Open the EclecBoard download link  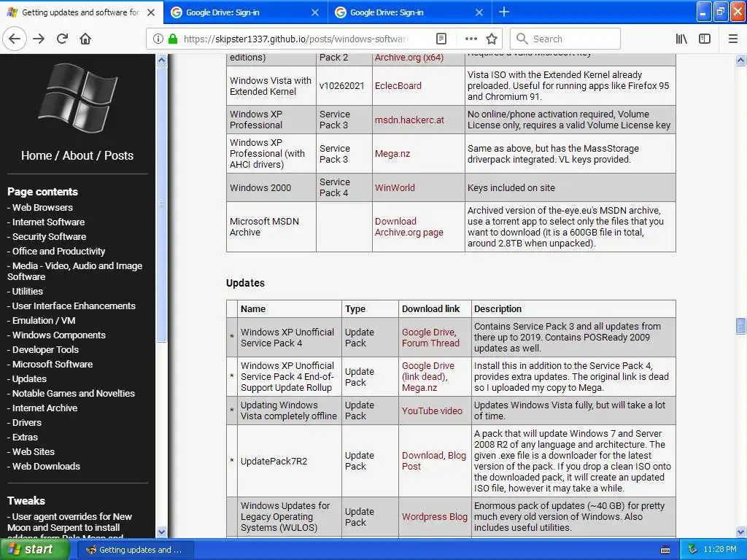pos(398,86)
